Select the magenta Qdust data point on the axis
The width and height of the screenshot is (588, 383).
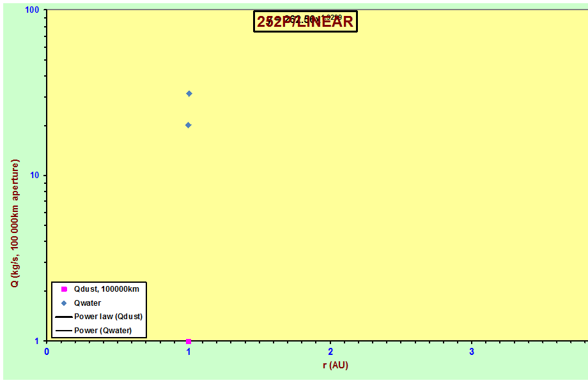pyautogui.click(x=189, y=342)
